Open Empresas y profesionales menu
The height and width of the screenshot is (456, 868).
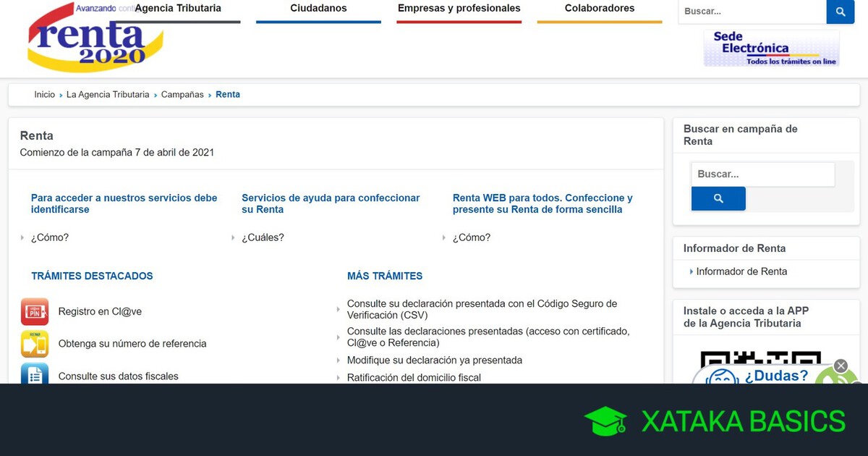(x=459, y=9)
